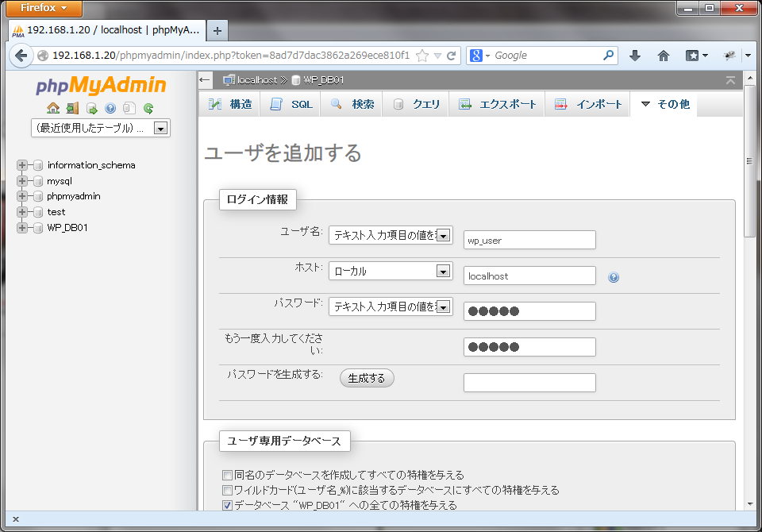
Task: Click the password input field
Action: pos(529,311)
